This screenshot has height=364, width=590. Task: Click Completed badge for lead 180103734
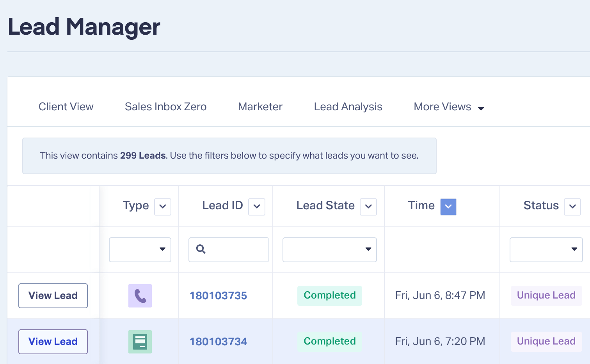330,341
